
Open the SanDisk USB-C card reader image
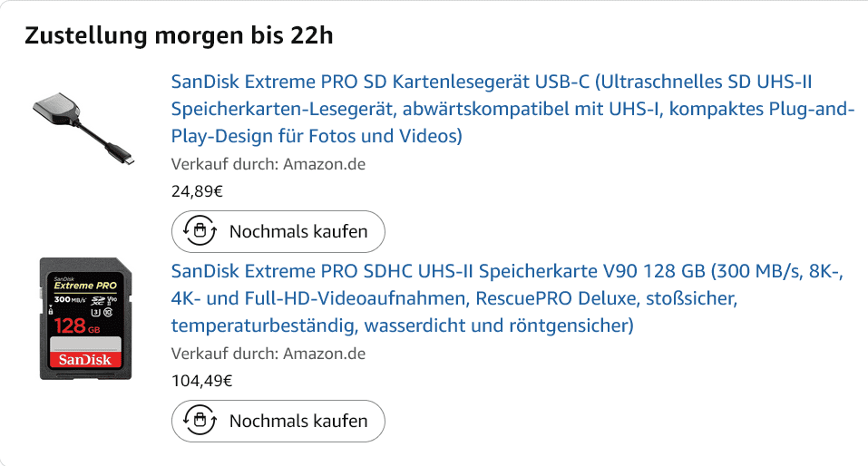point(84,128)
